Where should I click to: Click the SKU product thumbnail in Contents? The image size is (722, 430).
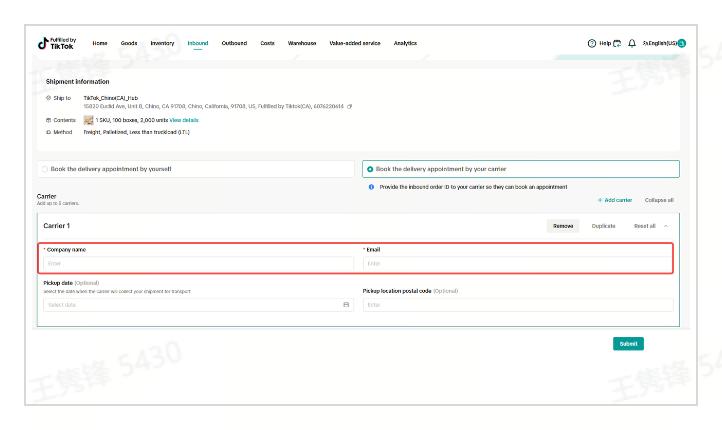pos(88,120)
